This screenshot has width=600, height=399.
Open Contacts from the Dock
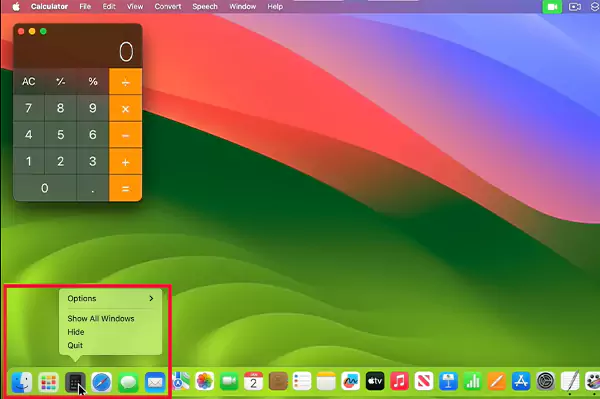pyautogui.click(x=278, y=381)
